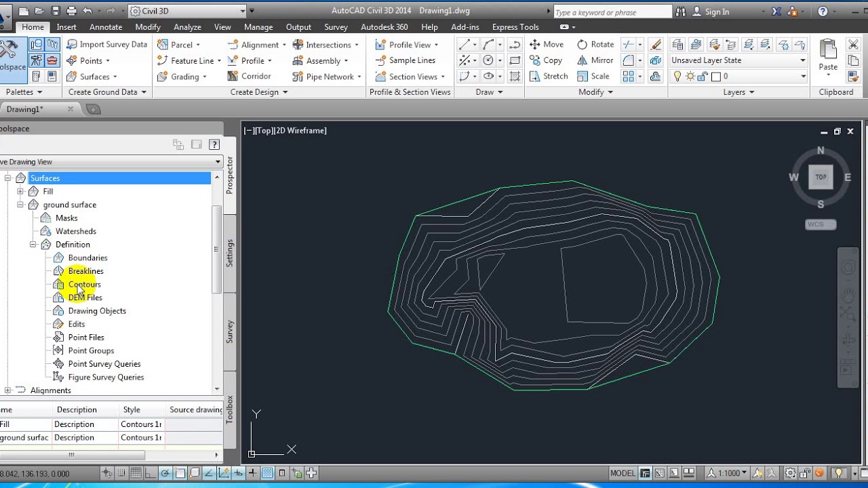868x488 pixels.
Task: Expand the Points dropdown in Create Ground Data
Action: click(x=108, y=61)
